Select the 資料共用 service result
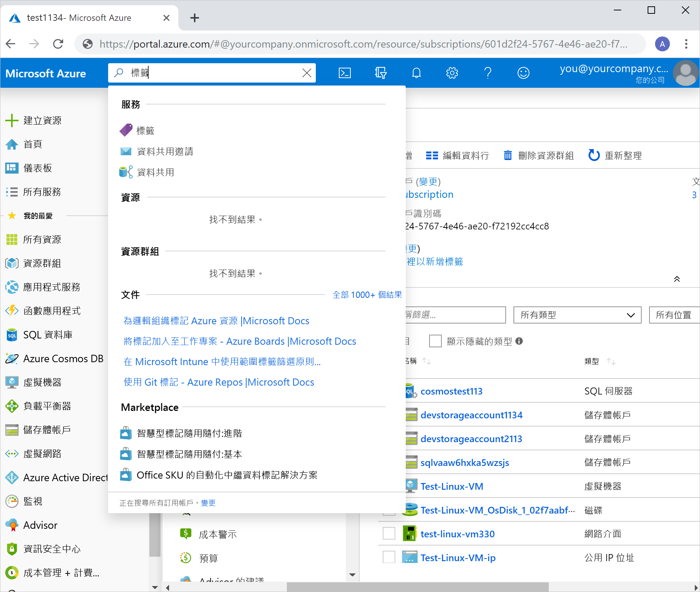 tap(147, 172)
